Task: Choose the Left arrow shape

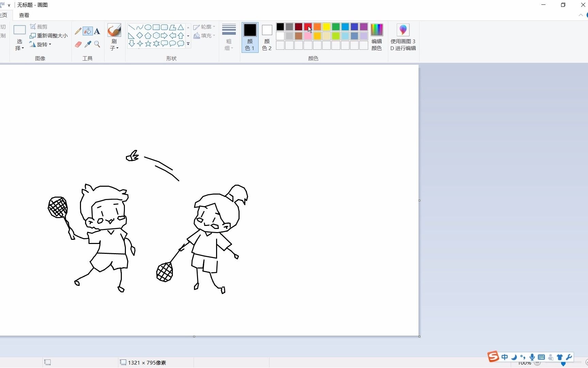Action: point(173,35)
